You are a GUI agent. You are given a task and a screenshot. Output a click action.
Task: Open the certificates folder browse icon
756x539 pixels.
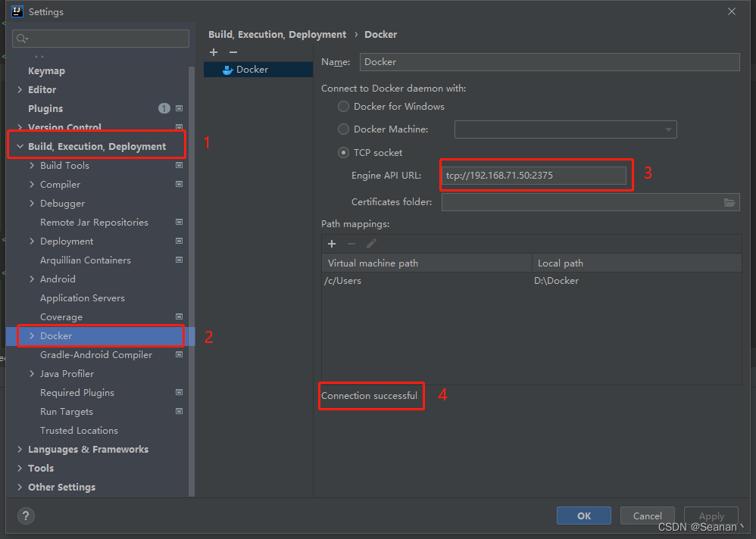tap(729, 202)
